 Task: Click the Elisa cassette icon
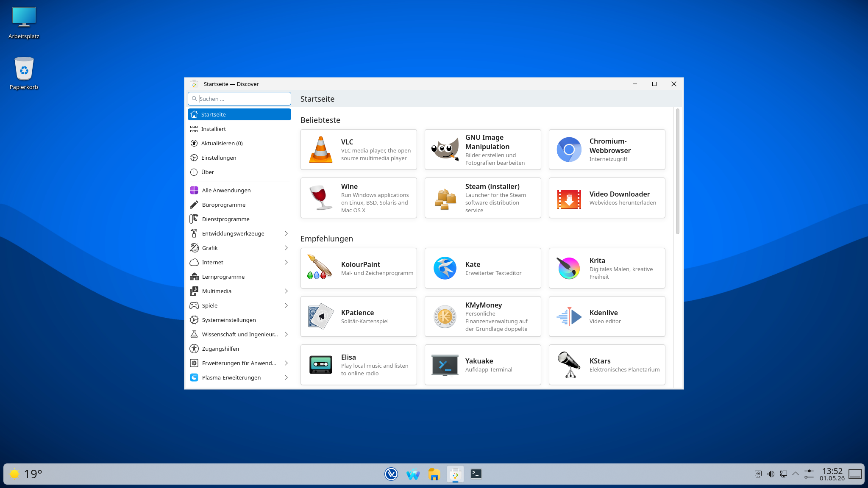pyautogui.click(x=321, y=365)
